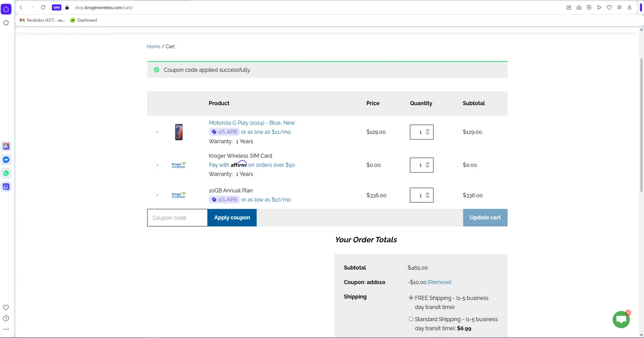
Task: Open Motorola G Play (2024) product link
Action: (x=252, y=123)
